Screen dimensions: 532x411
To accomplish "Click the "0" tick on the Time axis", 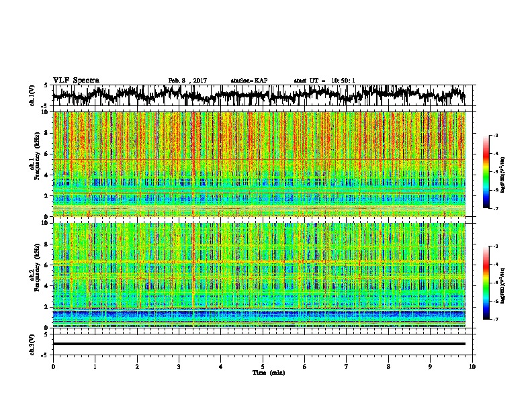I will (x=53, y=367).
